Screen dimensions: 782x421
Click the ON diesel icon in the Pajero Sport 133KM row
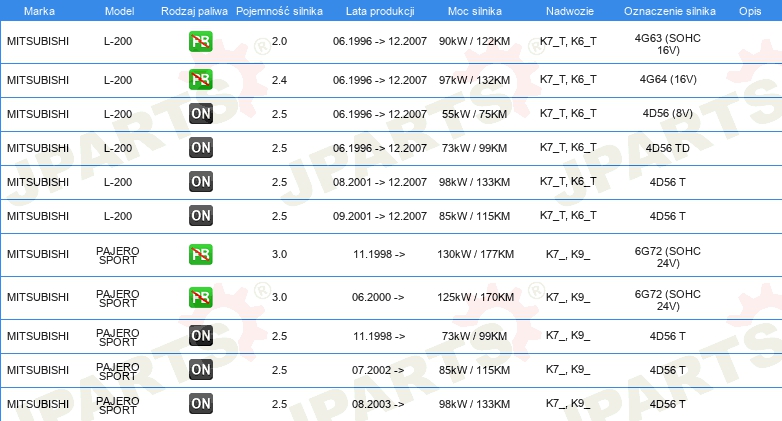tap(201, 404)
